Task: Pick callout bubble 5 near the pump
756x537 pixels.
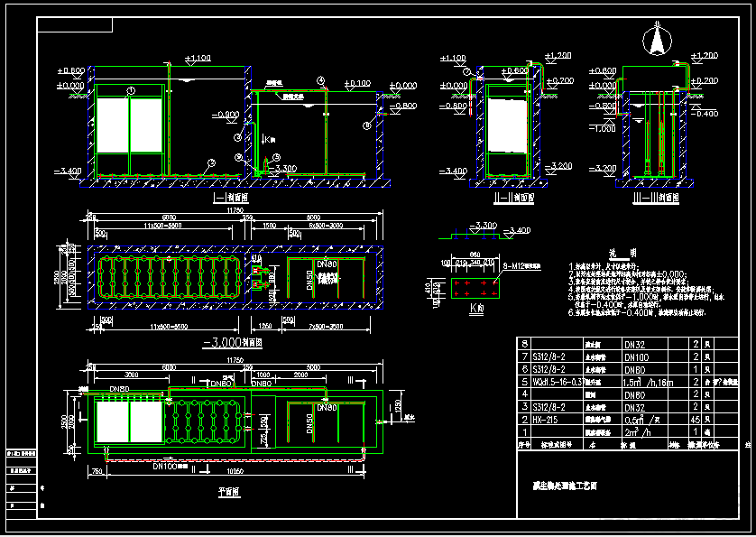Action: tap(276, 157)
